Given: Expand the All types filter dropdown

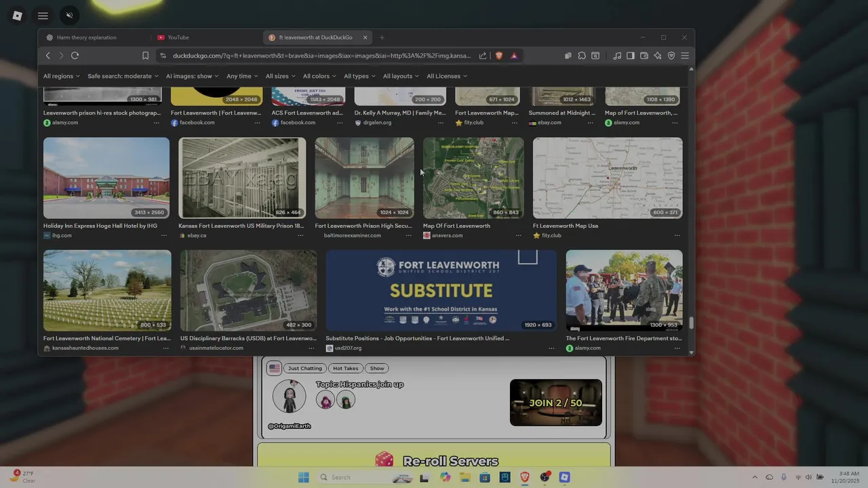Looking at the screenshot, I should coord(359,76).
